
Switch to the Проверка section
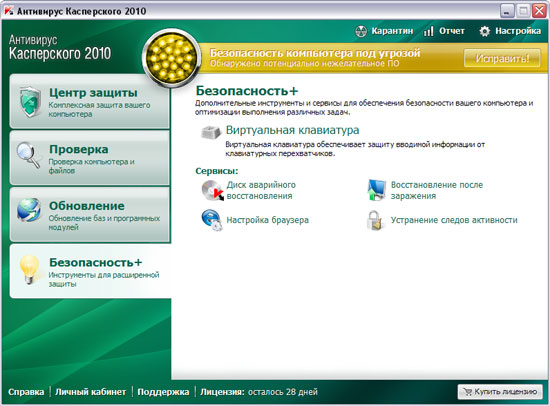pos(90,158)
